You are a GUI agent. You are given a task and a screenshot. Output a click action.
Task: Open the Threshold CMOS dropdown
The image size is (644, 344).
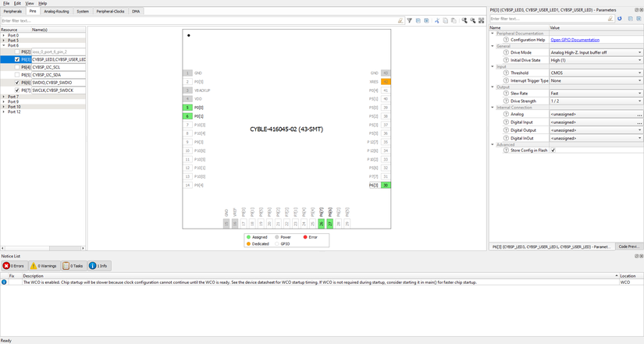click(596, 73)
